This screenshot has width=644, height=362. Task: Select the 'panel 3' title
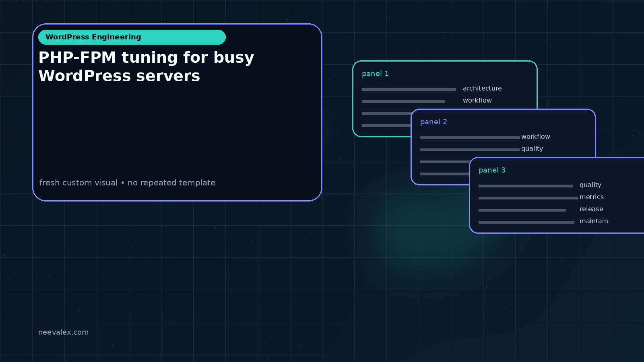click(492, 170)
